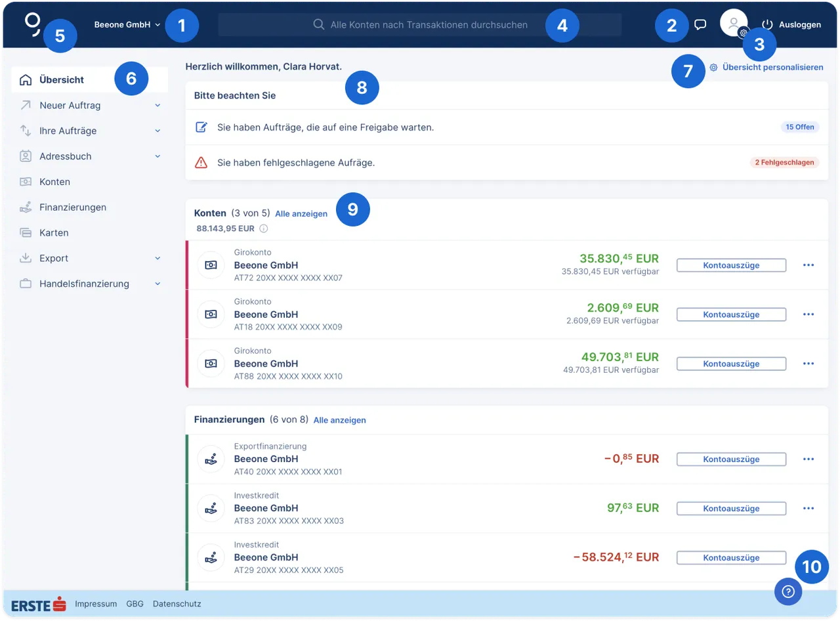Screen dimensions: 840x621
Task: Click Kontoauszüge for Investkredit AT29
Action: (x=731, y=557)
